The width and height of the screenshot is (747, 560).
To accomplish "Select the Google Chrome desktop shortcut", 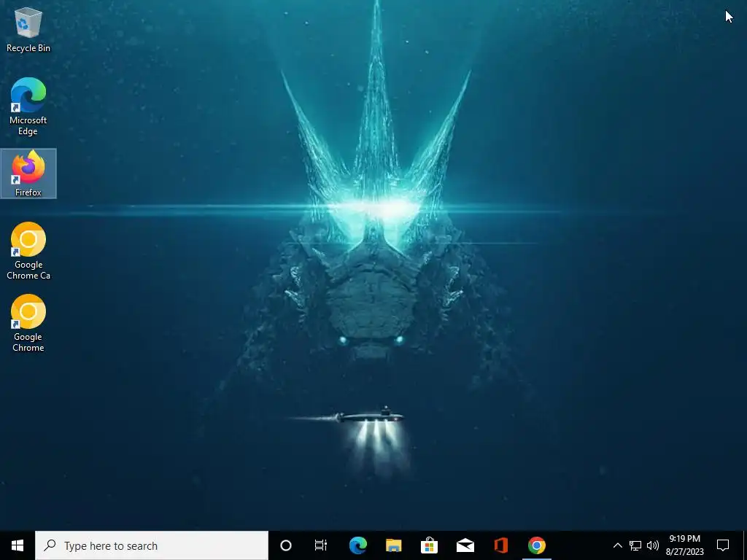I will click(28, 323).
